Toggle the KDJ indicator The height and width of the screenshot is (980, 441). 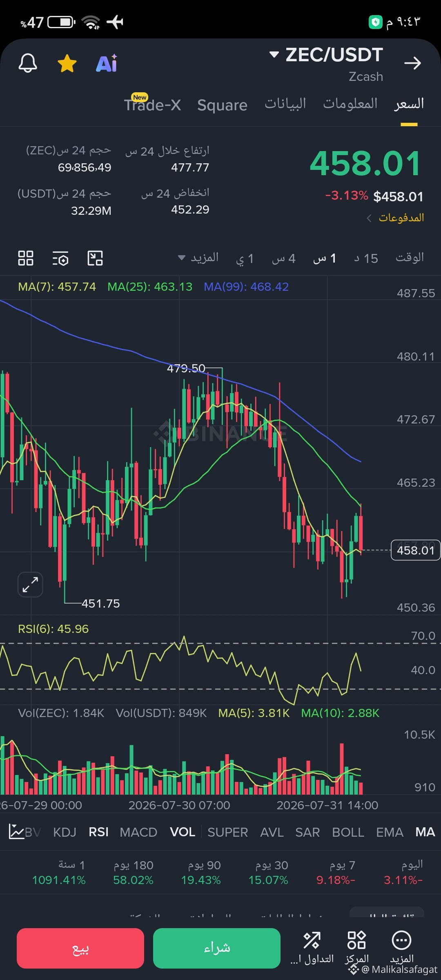click(65, 832)
